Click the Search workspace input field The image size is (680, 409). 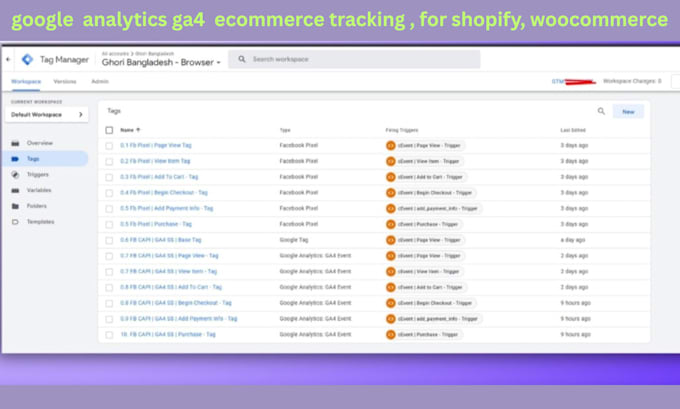coord(354,59)
